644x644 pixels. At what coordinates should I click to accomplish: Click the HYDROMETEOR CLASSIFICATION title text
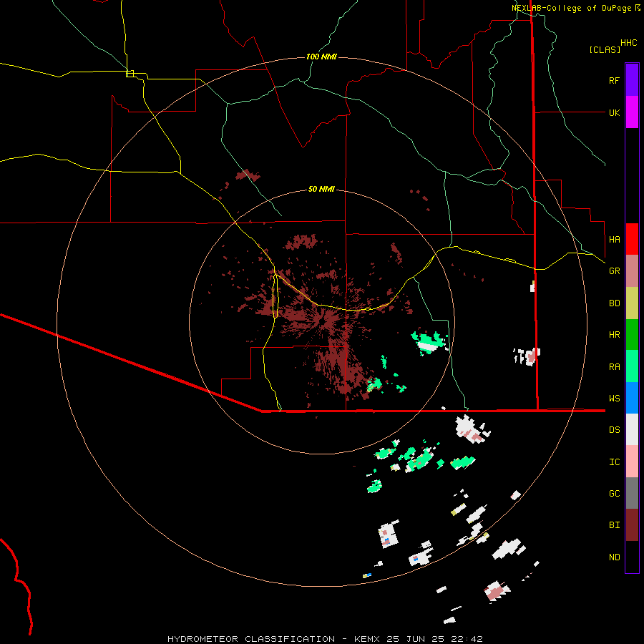[251, 639]
